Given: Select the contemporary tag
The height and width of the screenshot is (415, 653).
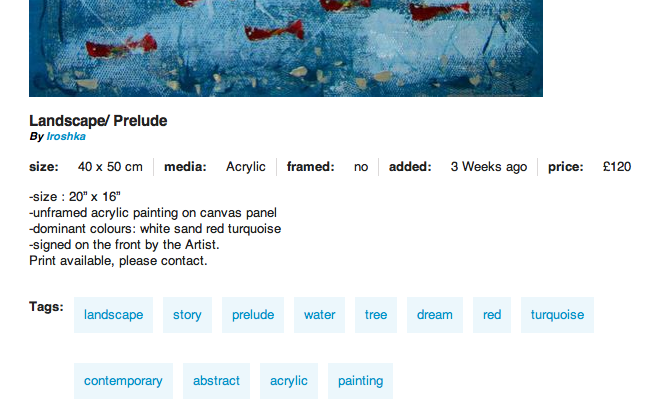Looking at the screenshot, I should point(123,381).
